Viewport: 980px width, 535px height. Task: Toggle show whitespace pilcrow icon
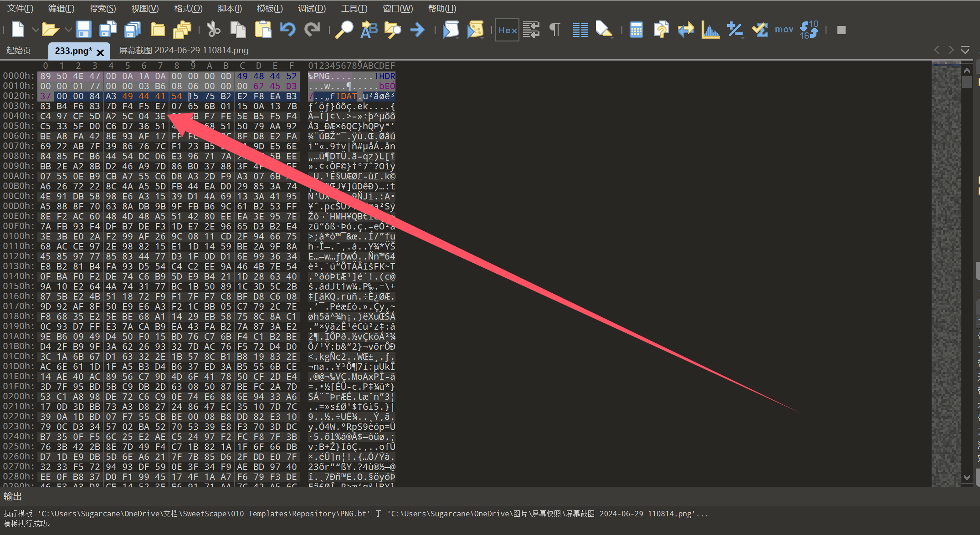[554, 30]
